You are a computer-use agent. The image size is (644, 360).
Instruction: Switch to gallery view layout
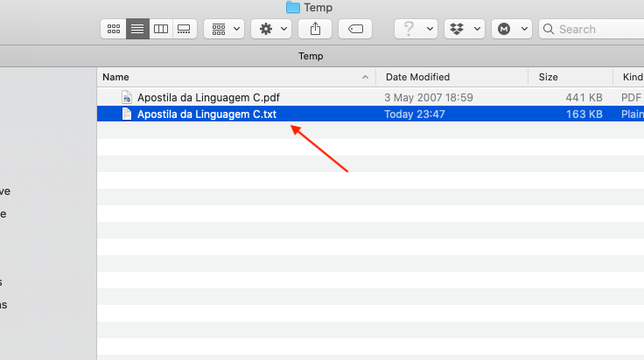tap(184, 29)
